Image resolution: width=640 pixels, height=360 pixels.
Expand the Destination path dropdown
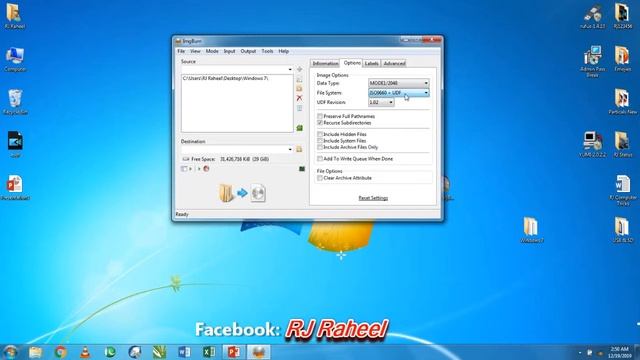coord(290,149)
